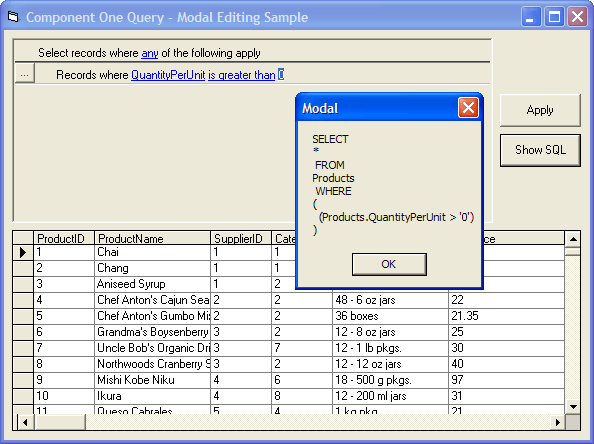Viewport: 594px width, 444px height.
Task: Click the '12 - 1 lb pkgs.' cell
Action: pos(390,348)
